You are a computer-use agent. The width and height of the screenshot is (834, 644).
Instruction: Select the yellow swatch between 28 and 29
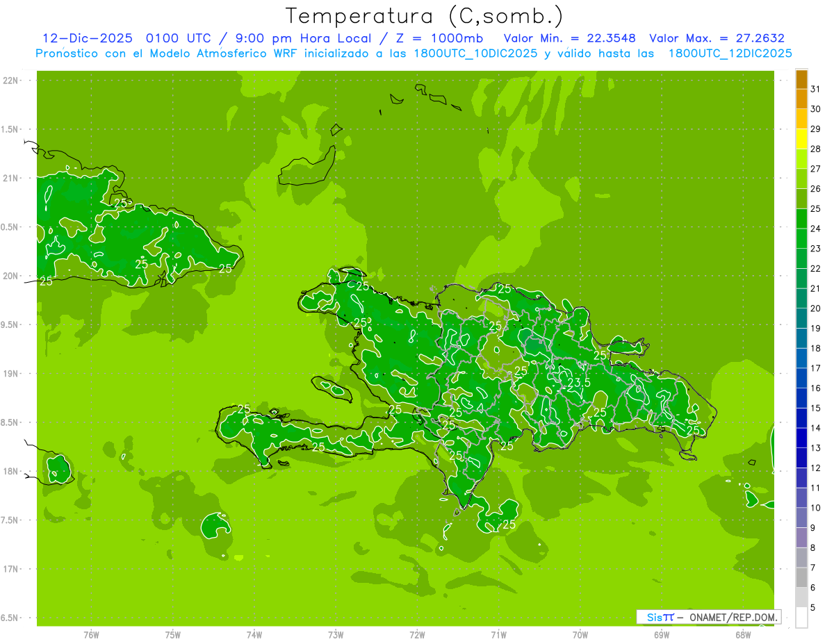click(801, 139)
